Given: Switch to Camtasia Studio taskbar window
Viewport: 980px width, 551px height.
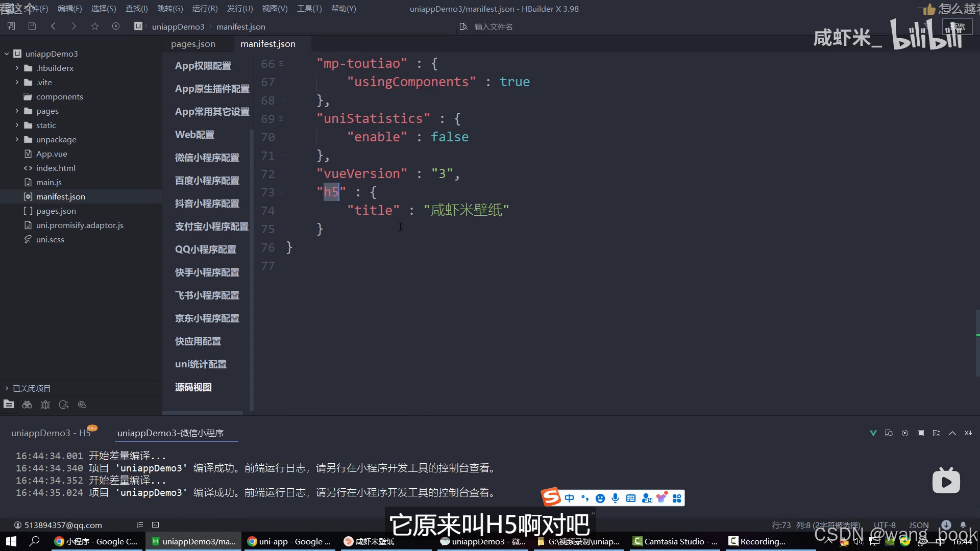Looking at the screenshot, I should (x=675, y=541).
